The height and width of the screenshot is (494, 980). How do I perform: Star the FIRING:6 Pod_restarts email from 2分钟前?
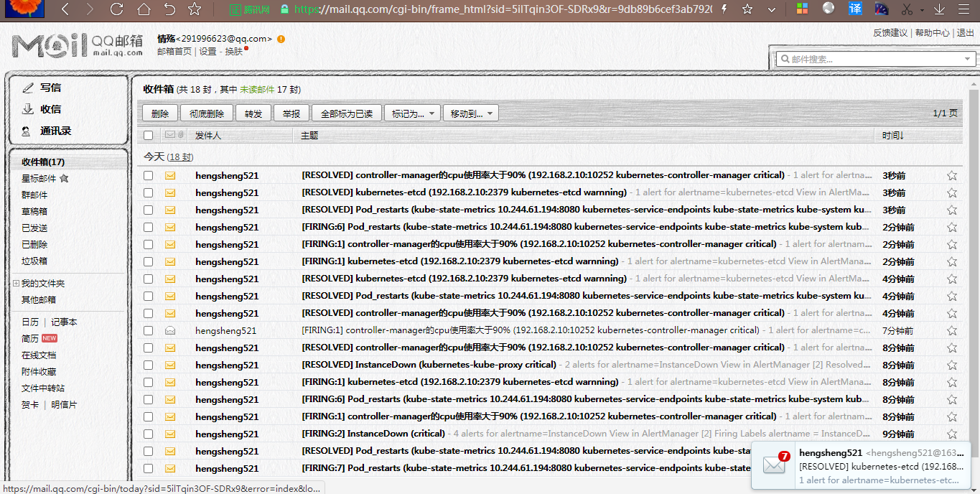click(x=952, y=227)
